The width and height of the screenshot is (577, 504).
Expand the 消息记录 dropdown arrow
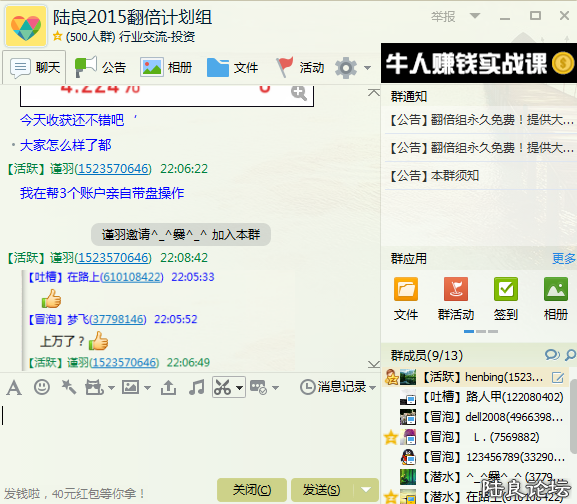coord(372,388)
